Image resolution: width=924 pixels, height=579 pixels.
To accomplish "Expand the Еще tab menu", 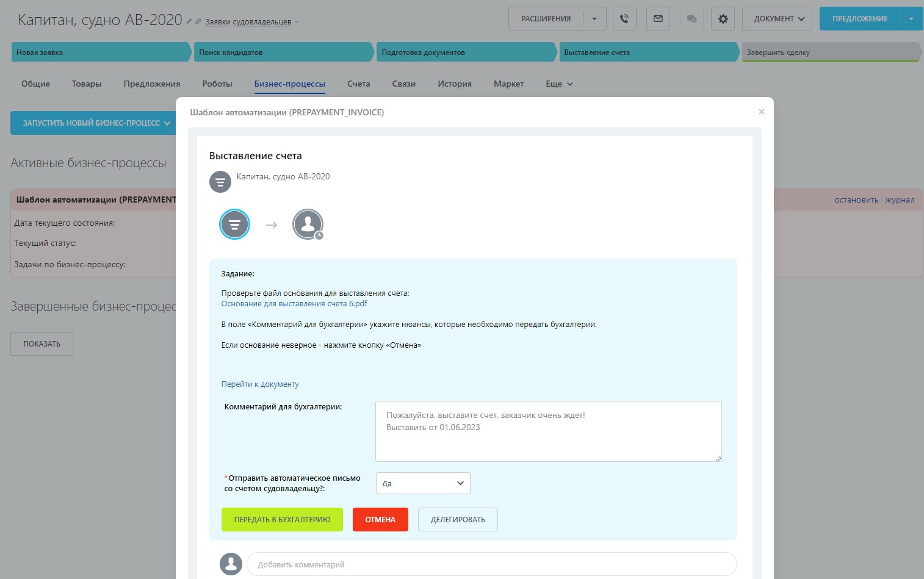I will 560,84.
